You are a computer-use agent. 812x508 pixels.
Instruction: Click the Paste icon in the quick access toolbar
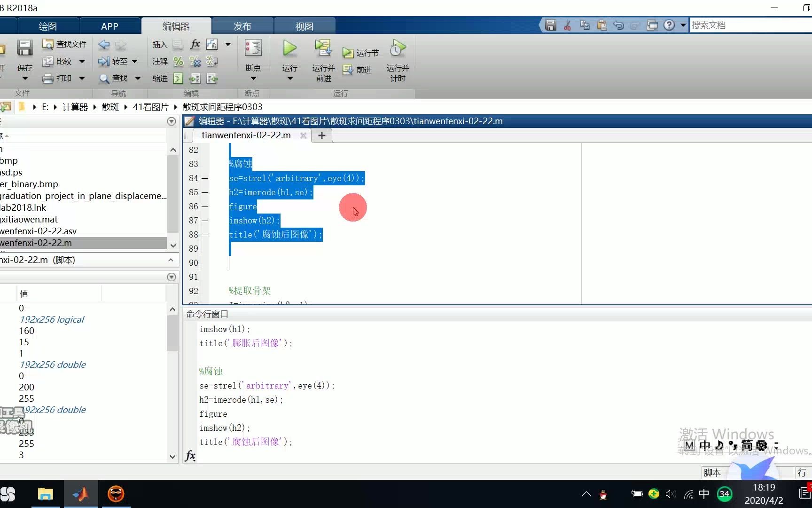[x=601, y=25]
